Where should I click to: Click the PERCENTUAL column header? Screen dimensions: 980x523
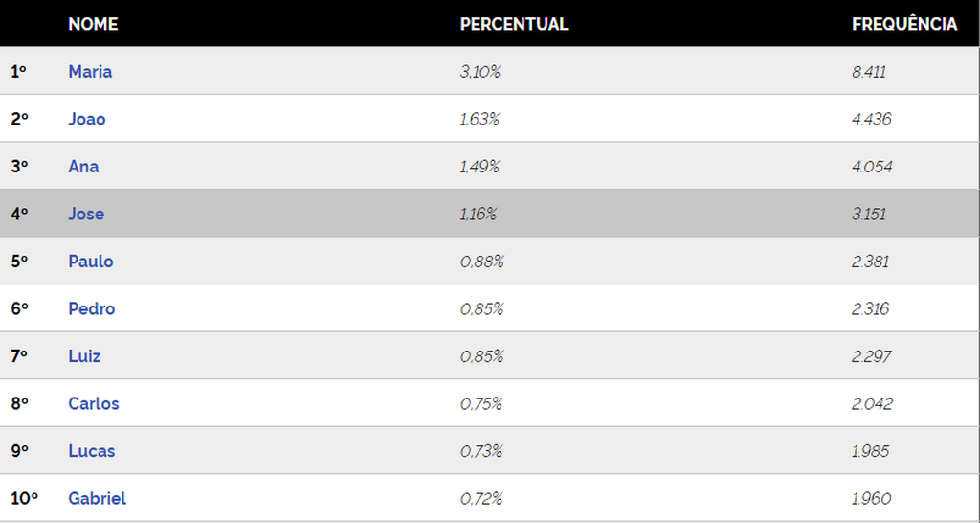tap(514, 24)
